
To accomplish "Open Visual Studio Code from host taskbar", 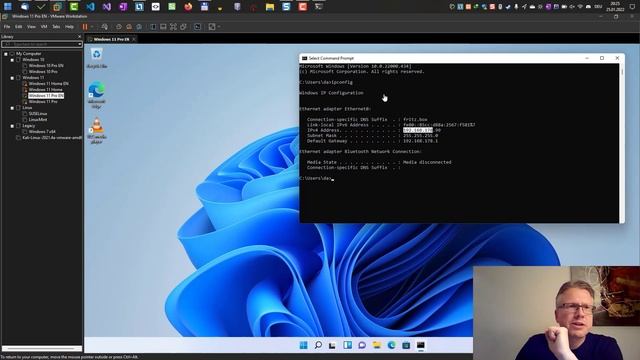I will 90,7.
